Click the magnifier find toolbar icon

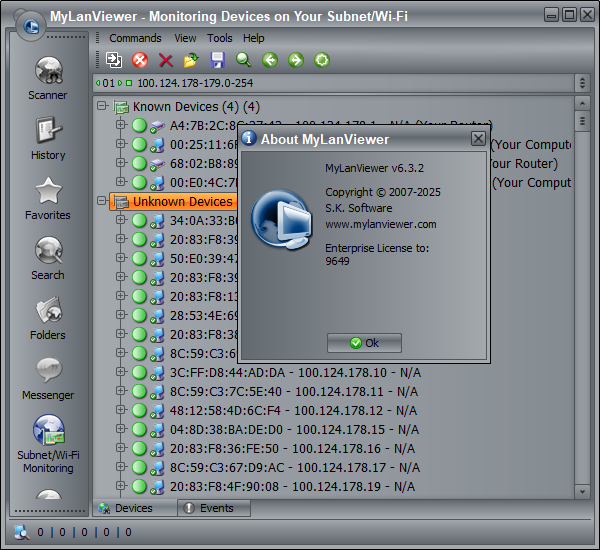243,60
